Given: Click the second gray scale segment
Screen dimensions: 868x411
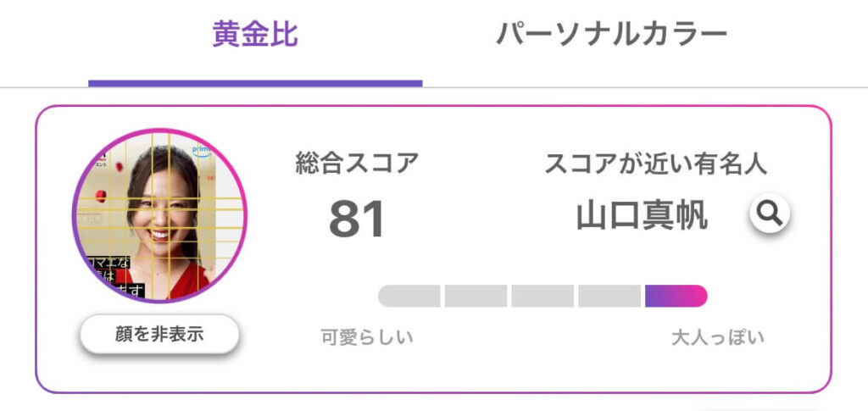Looking at the screenshot, I should [x=476, y=296].
